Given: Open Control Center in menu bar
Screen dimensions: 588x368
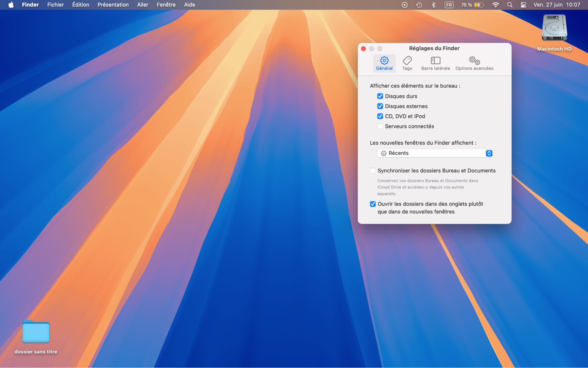Looking at the screenshot, I should 523,5.
